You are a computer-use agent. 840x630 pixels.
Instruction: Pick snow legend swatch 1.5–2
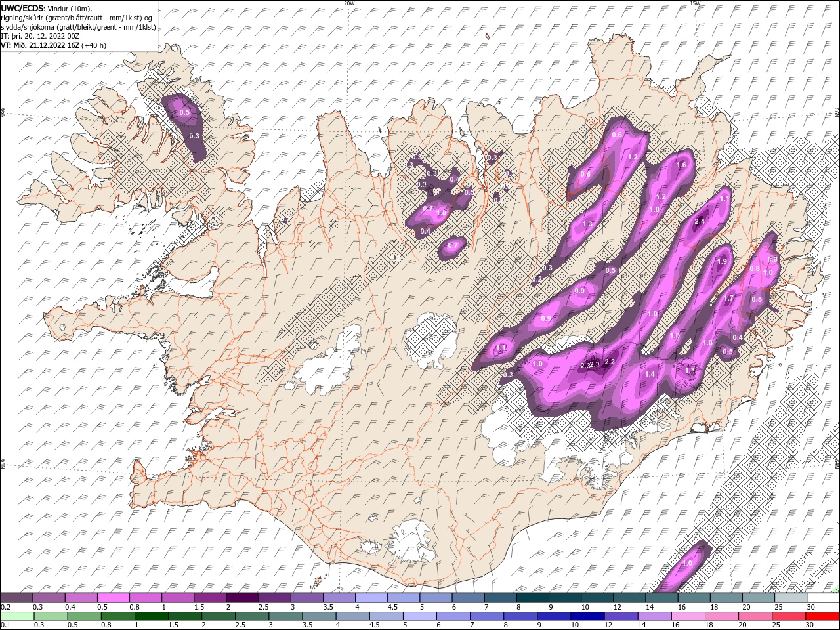point(210,598)
